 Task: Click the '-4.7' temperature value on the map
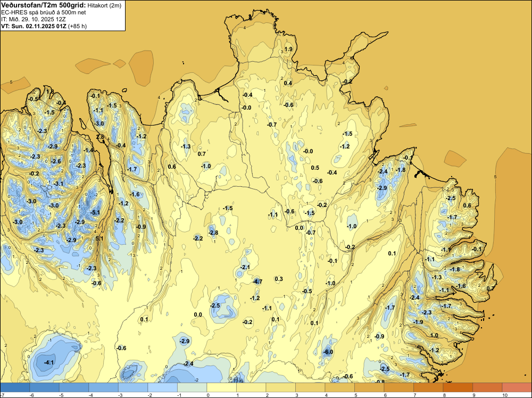pos(257,281)
